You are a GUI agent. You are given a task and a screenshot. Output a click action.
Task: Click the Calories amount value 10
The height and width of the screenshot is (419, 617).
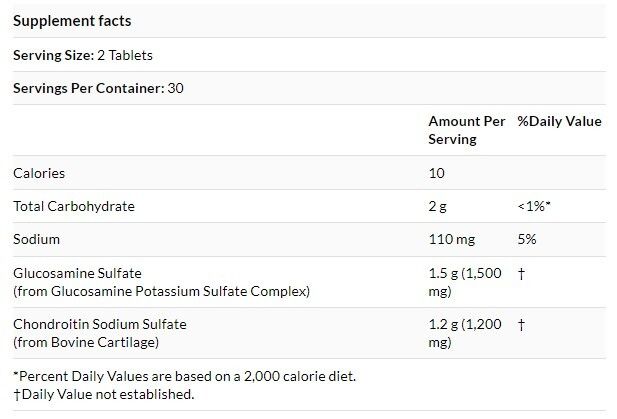coord(437,173)
